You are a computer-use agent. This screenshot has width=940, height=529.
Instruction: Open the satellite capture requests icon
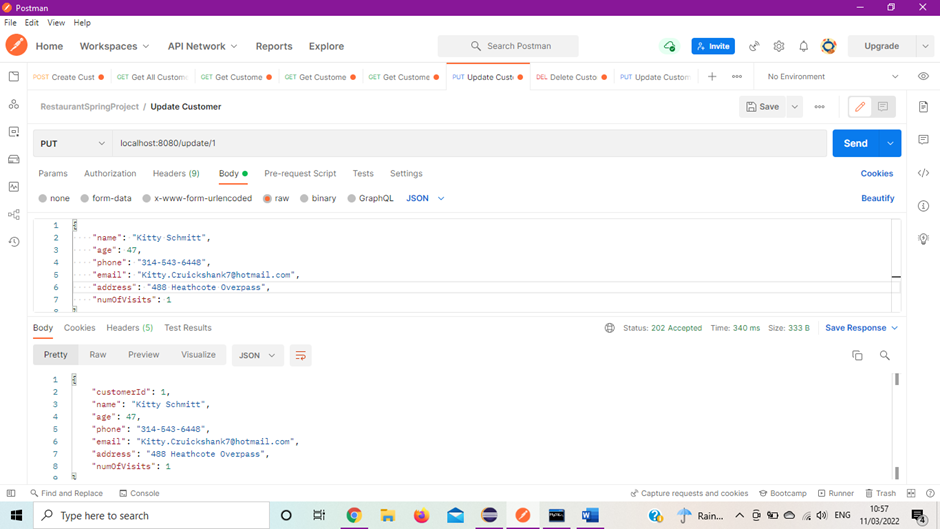pyautogui.click(x=754, y=46)
